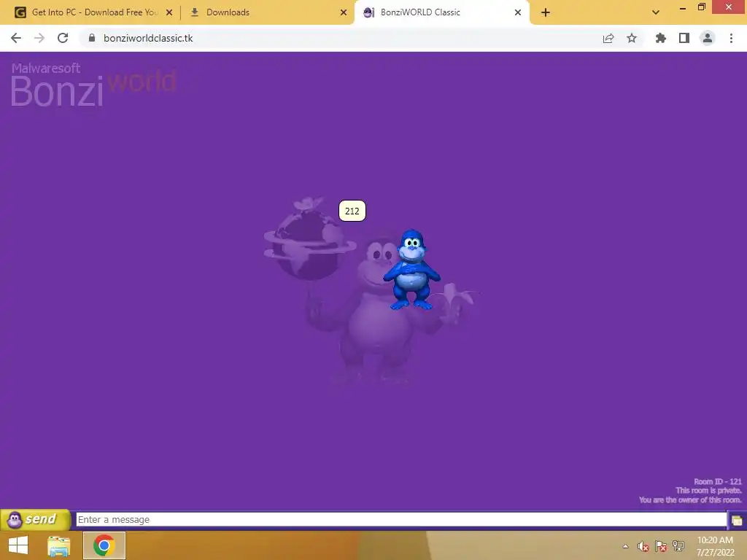The width and height of the screenshot is (747, 560).
Task: Click the muted volume tray icon
Action: [643, 546]
